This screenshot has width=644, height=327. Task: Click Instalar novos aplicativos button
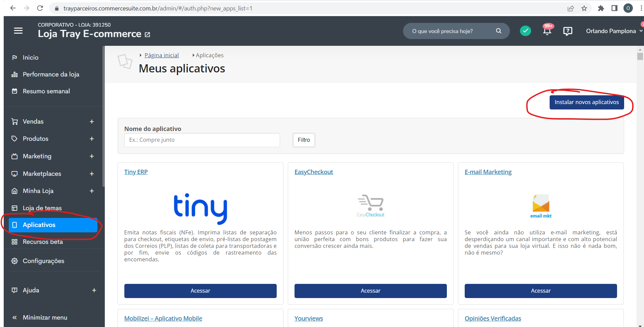pos(587,102)
